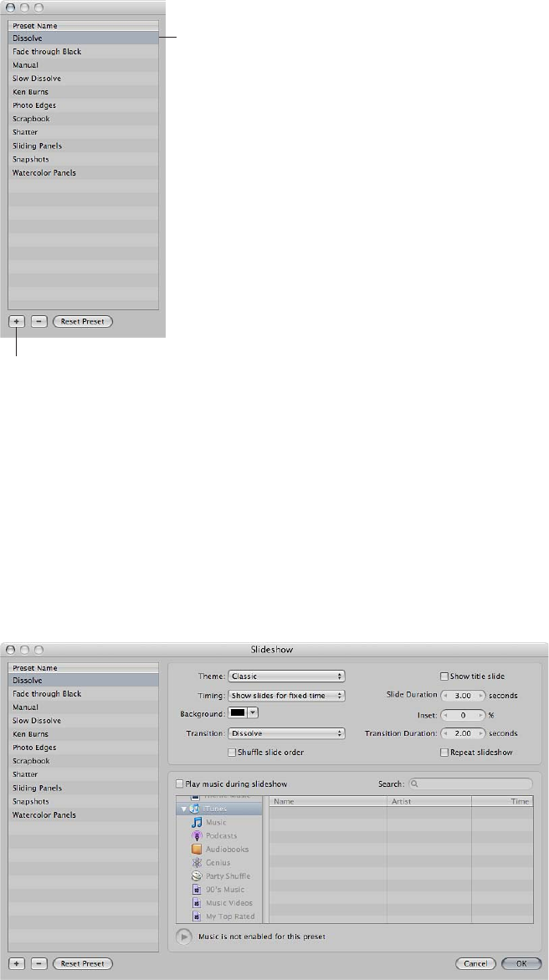Click Preset Name header in Slideshow dialog
This screenshot has height=980, width=549.
(x=83, y=667)
